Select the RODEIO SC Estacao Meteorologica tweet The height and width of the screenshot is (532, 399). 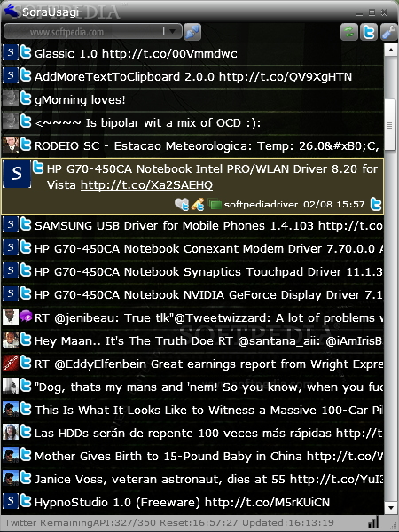192,146
